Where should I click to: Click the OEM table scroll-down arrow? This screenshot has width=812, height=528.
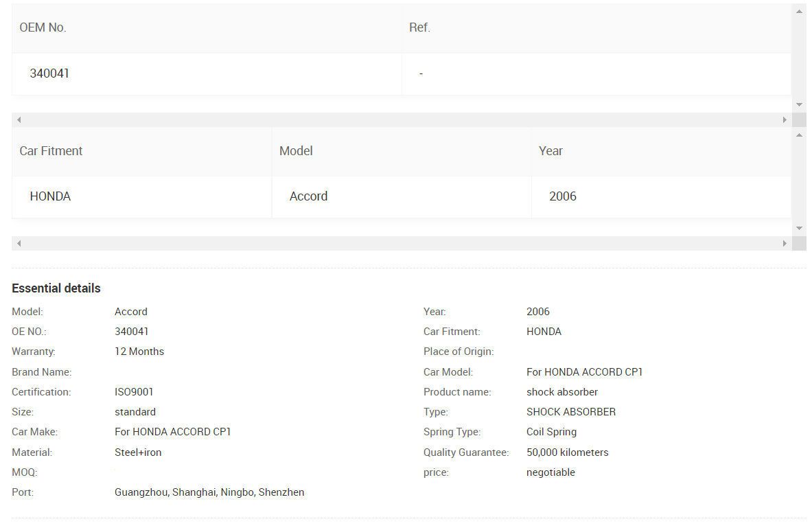tap(798, 104)
